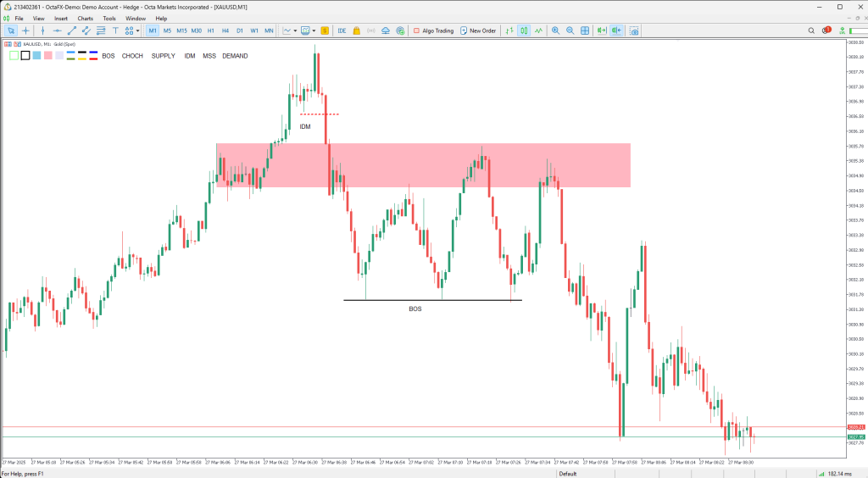
Task: Click the zoom out magnifier icon
Action: coord(570,31)
